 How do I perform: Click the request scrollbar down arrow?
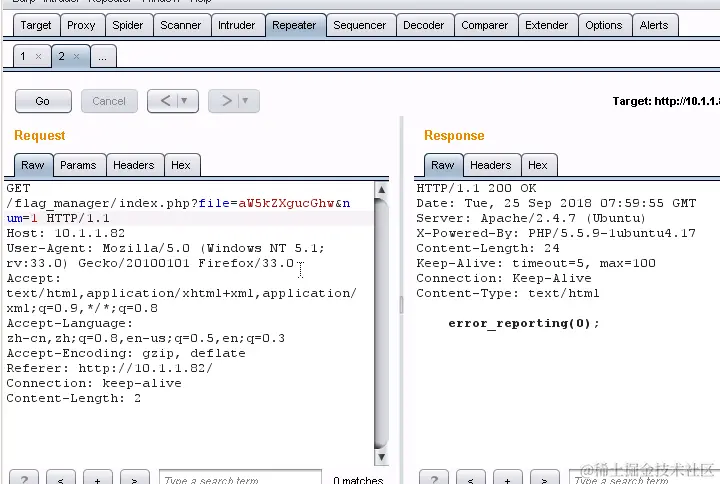click(x=381, y=457)
